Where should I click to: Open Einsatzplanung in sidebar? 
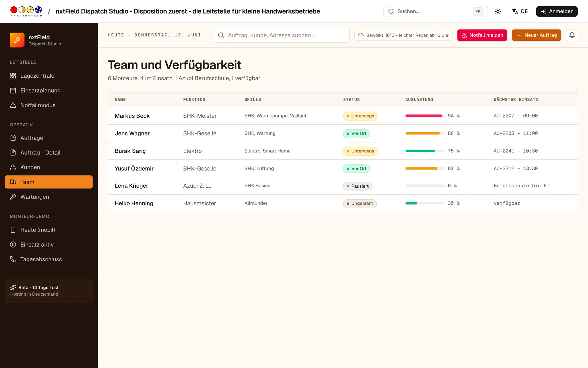tap(49, 90)
